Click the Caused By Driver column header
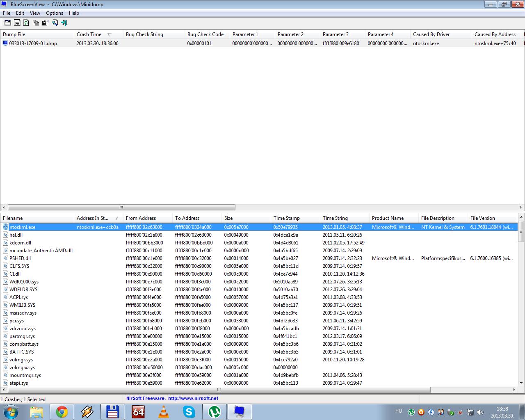This screenshot has width=525, height=420. click(441, 34)
